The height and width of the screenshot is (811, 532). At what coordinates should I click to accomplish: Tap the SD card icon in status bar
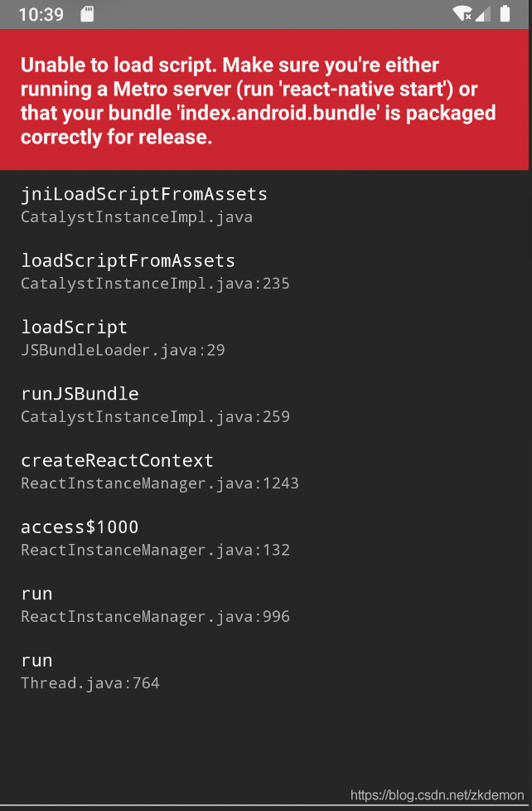87,14
